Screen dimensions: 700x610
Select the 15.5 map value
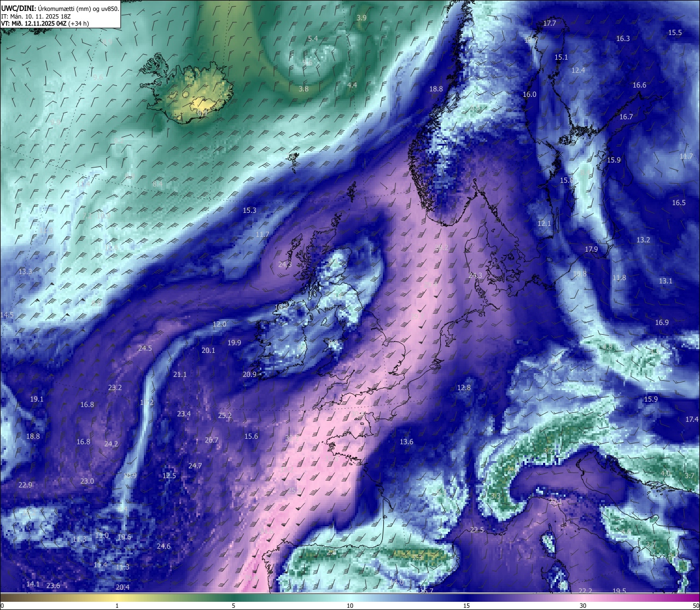(x=675, y=32)
